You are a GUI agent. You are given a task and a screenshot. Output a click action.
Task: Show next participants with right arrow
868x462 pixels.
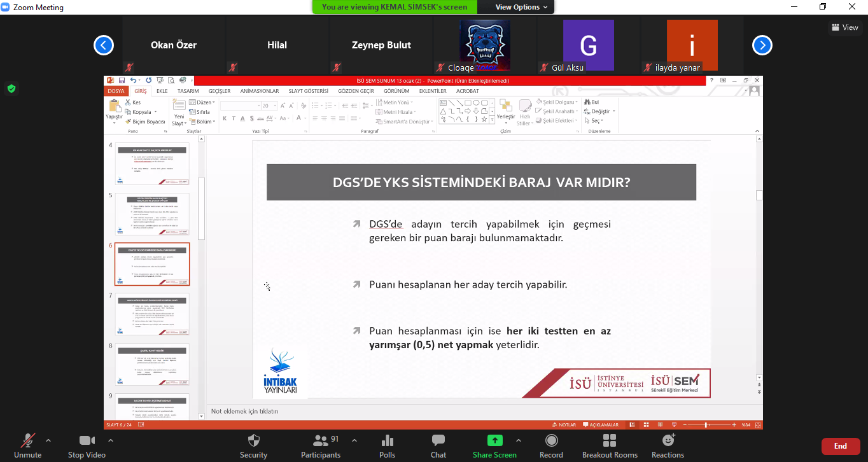tap(762, 45)
